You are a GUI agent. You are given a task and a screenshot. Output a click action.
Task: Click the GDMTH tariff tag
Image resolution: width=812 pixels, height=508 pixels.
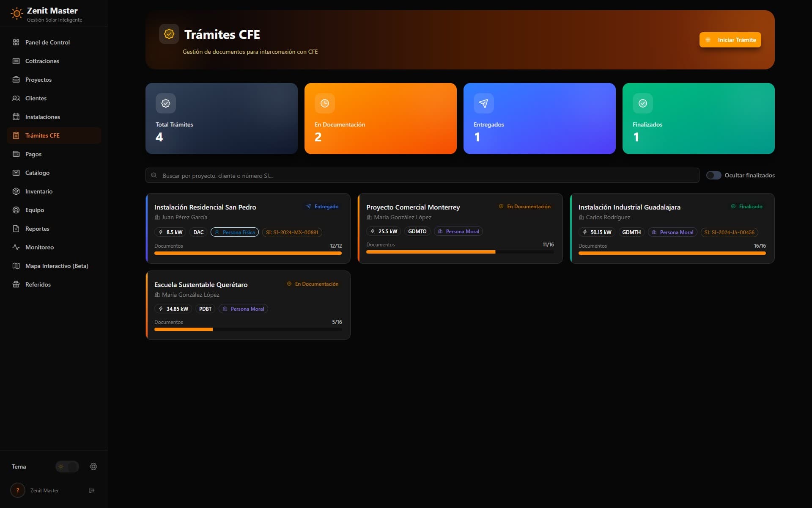tap(631, 232)
